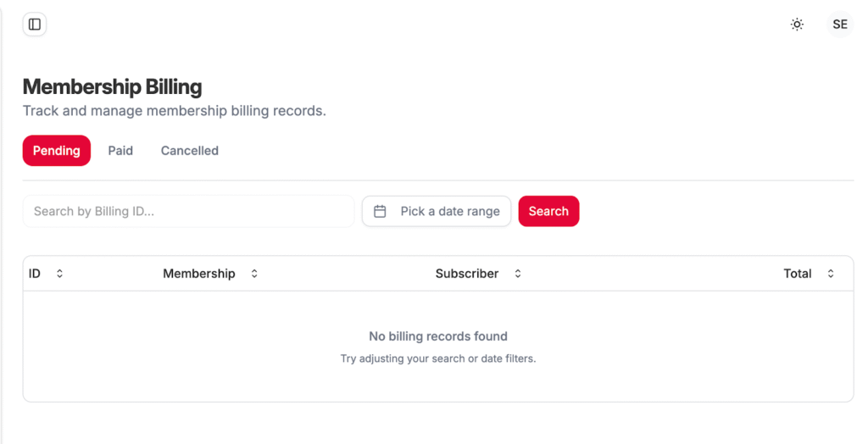This screenshot has height=444, width=868.
Task: Select the Pending billing tab
Action: pyautogui.click(x=57, y=151)
